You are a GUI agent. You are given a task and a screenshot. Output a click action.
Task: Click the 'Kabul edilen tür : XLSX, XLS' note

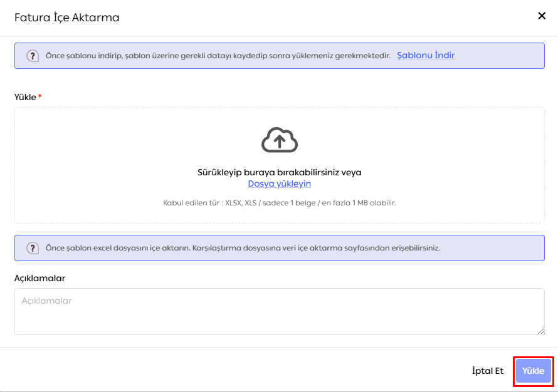click(280, 203)
